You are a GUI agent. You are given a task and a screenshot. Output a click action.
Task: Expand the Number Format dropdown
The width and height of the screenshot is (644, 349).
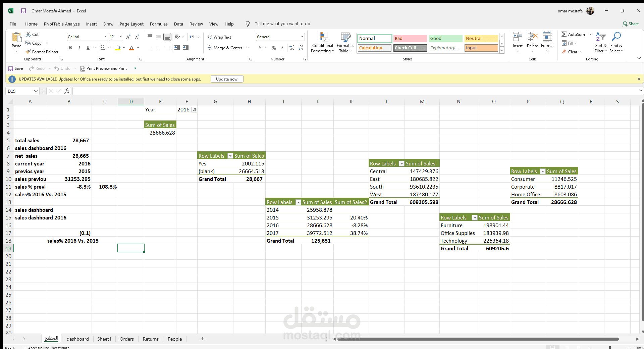coord(302,37)
